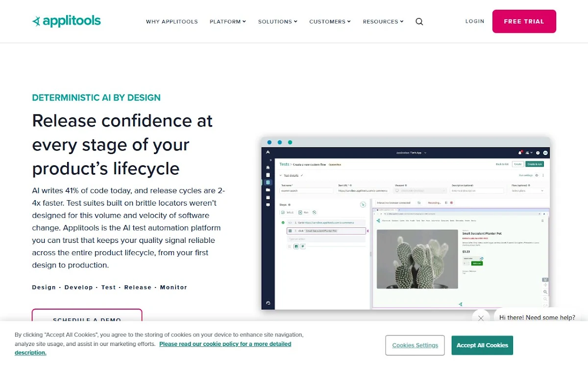Click the highlighted tests icon in the screenshot sidebar

268,182
